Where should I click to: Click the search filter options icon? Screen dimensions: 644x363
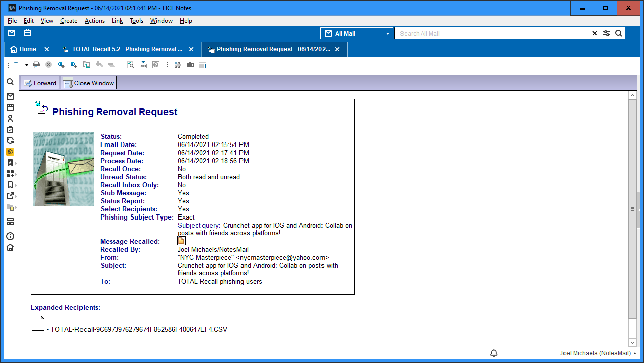[607, 34]
